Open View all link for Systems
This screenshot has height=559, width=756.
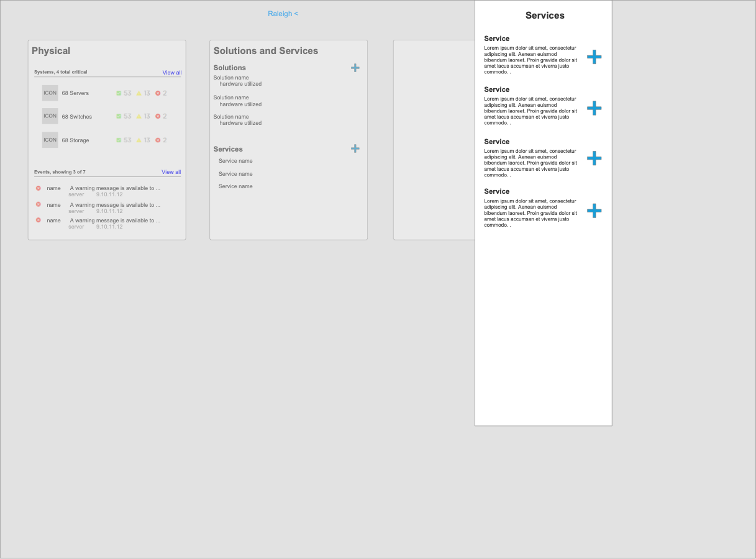point(172,73)
